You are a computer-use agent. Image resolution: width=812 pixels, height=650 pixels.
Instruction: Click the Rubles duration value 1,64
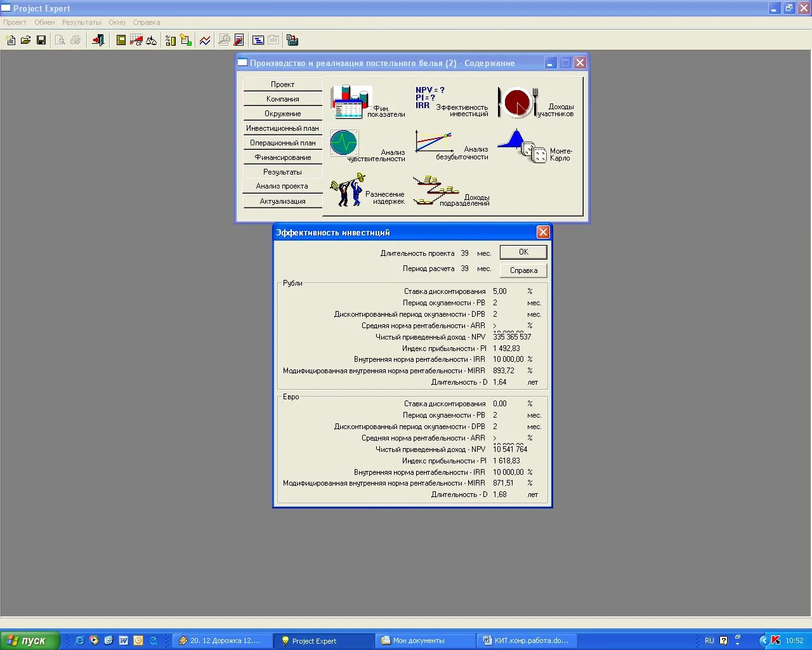click(x=500, y=382)
